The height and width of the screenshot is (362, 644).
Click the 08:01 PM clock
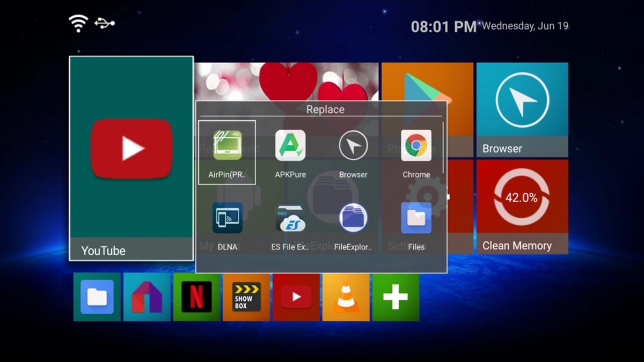click(444, 26)
